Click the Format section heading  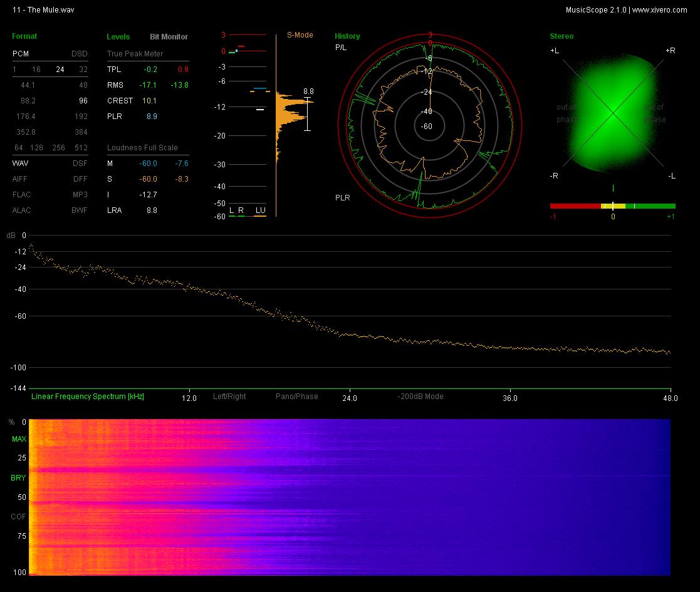click(x=24, y=36)
